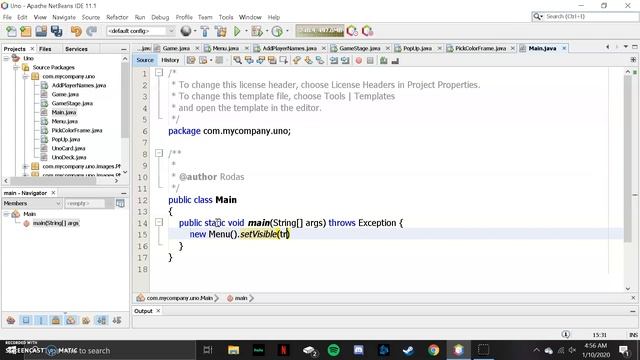The image size is (640, 360).
Task: Collapse the Uno project tree node
Action: coord(6,58)
